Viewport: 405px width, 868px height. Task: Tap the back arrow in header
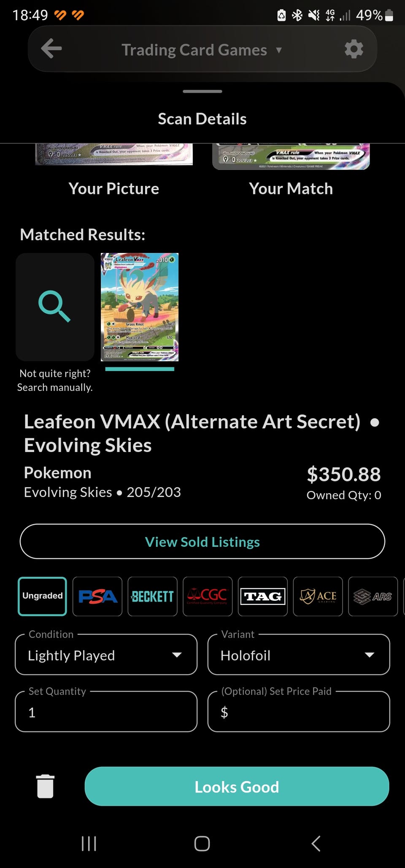click(51, 48)
